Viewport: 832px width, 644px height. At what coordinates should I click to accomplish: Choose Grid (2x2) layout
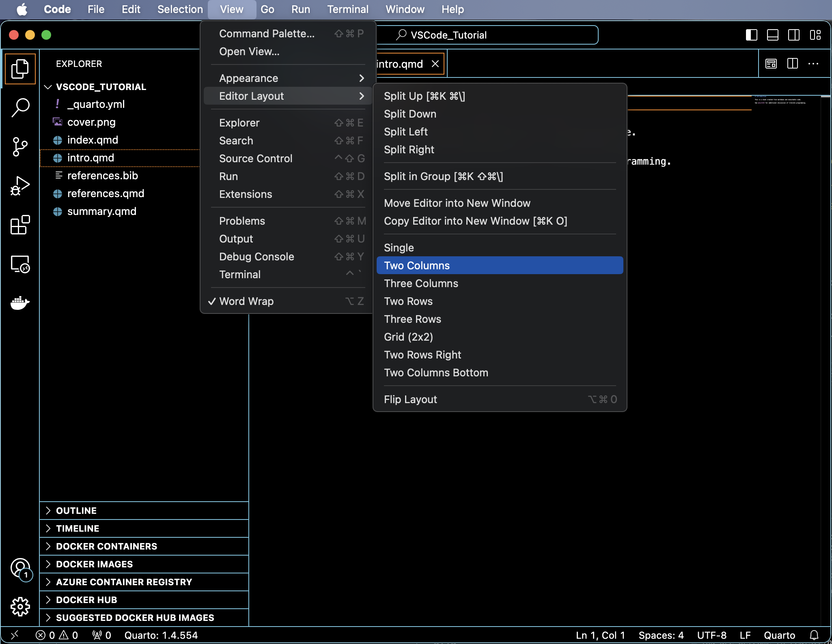(x=500, y=337)
